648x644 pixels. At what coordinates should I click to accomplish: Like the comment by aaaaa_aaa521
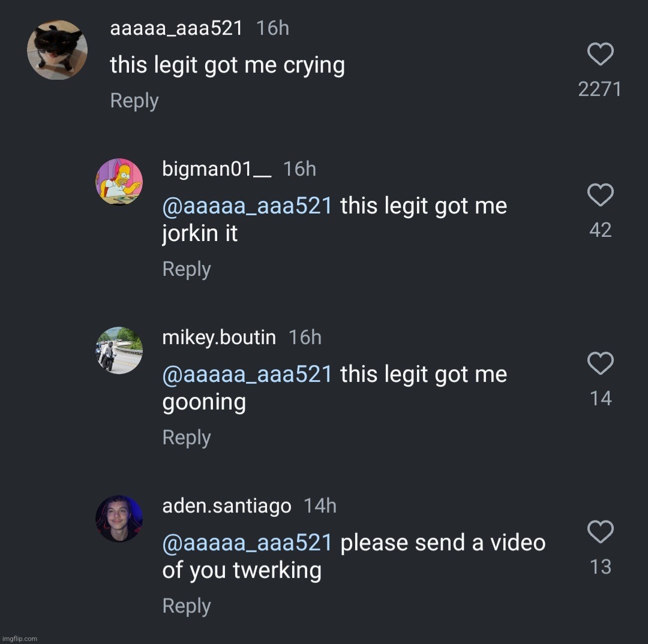click(x=600, y=55)
